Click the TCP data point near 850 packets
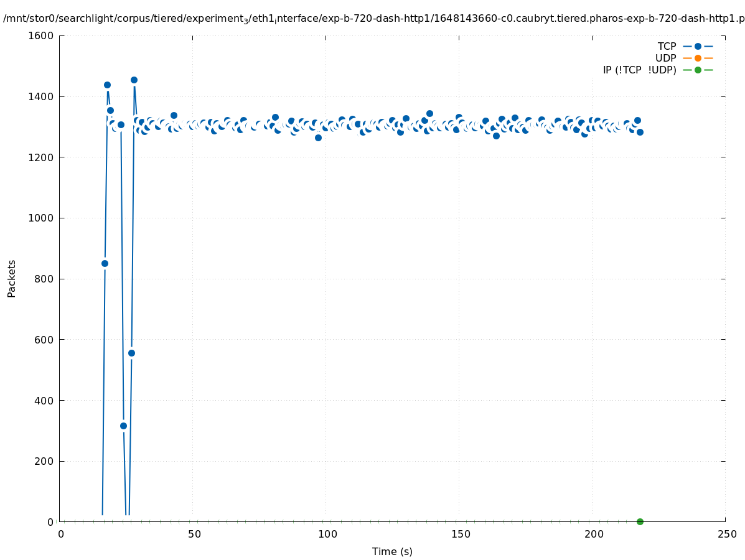The width and height of the screenshot is (745, 560). 105,263
